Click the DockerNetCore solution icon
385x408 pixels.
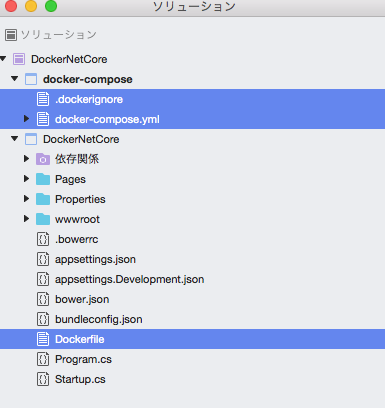pos(19,59)
